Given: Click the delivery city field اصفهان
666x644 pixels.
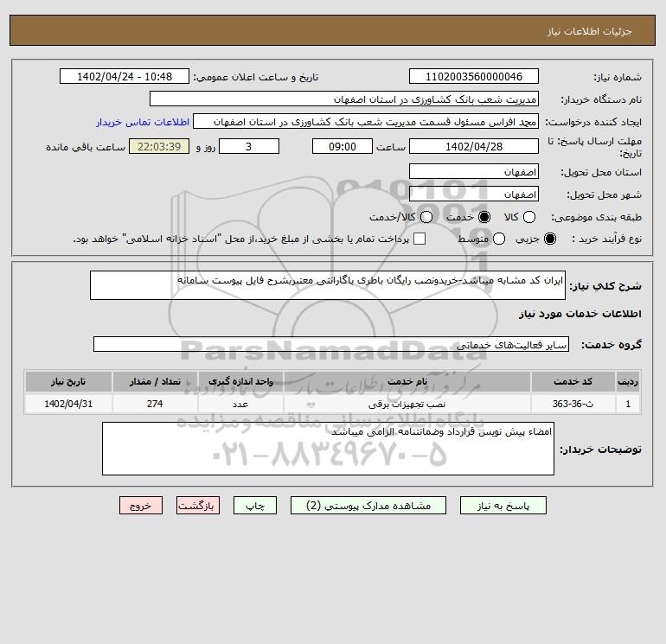Looking at the screenshot, I should coord(474,194).
